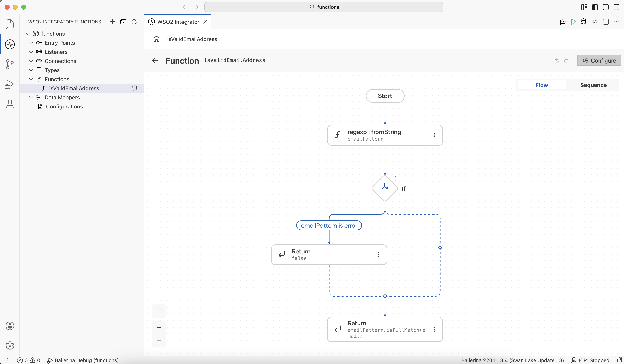Toggle the secondary side bar layout icon
The height and width of the screenshot is (364, 624).
[617, 7]
